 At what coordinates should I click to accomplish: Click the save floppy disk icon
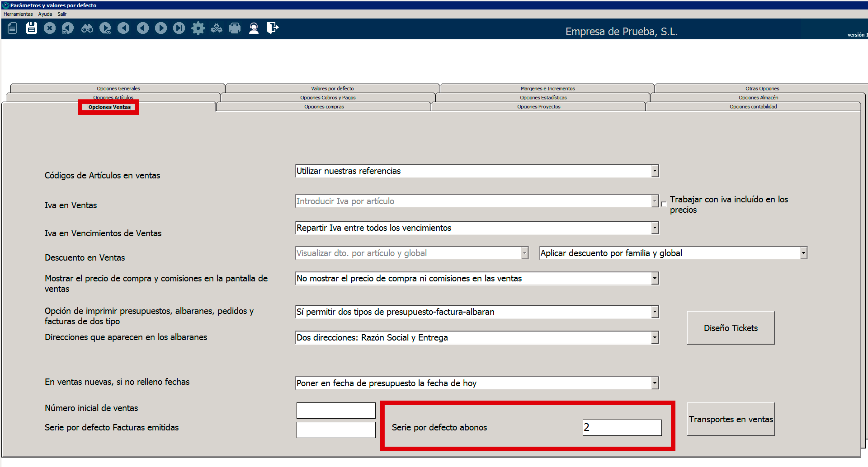[x=31, y=28]
